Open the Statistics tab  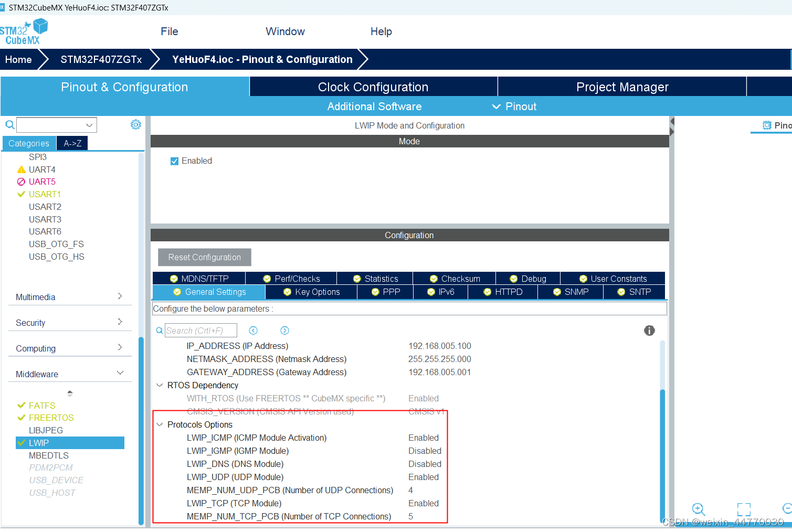click(375, 279)
